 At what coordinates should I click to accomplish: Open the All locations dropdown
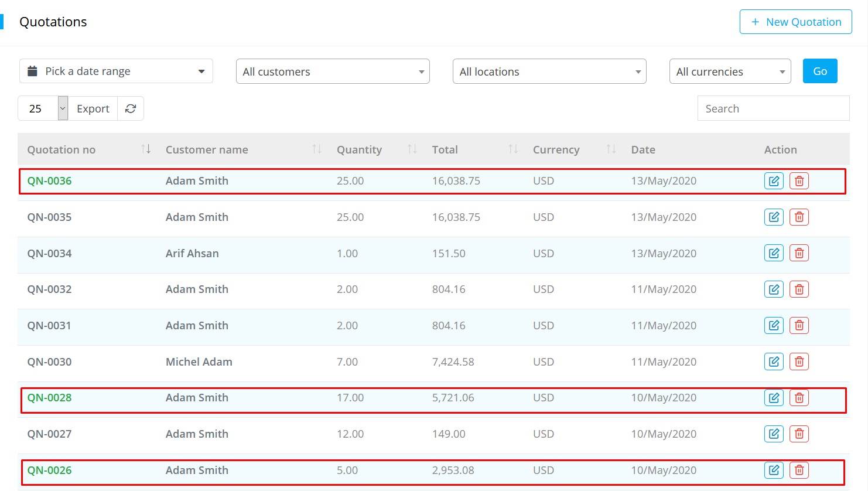point(549,71)
